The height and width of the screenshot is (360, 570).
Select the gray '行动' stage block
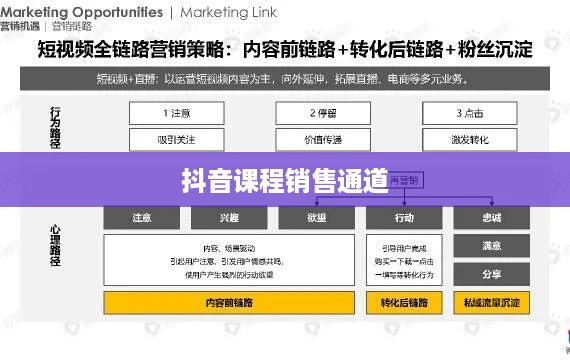(404, 217)
